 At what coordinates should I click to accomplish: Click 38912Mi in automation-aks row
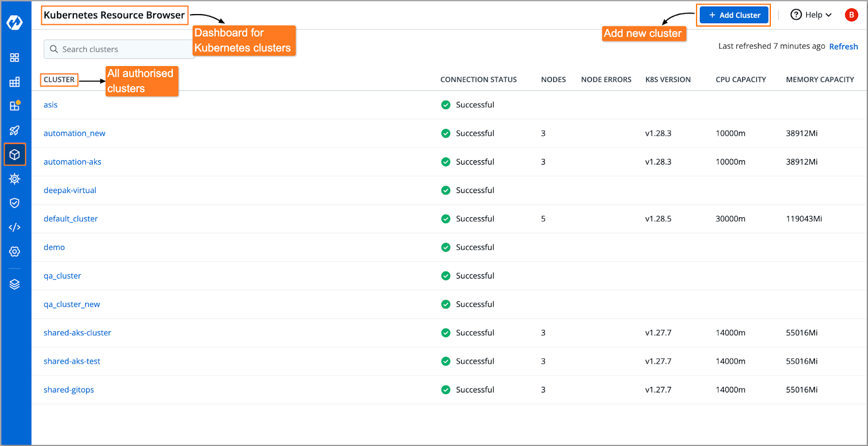tap(802, 162)
